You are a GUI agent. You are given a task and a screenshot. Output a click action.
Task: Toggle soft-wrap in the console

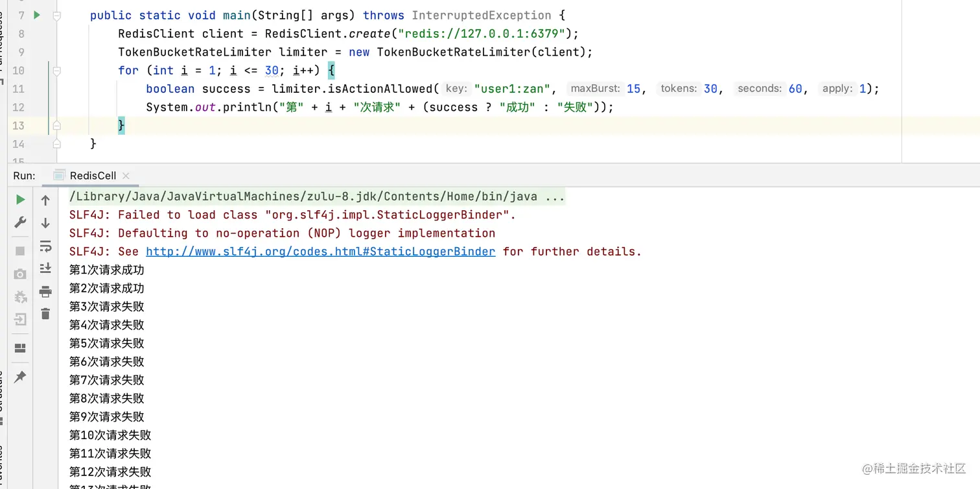[45, 246]
